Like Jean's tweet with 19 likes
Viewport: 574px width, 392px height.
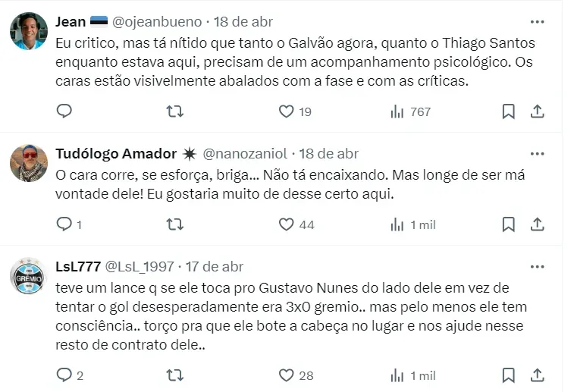point(286,111)
